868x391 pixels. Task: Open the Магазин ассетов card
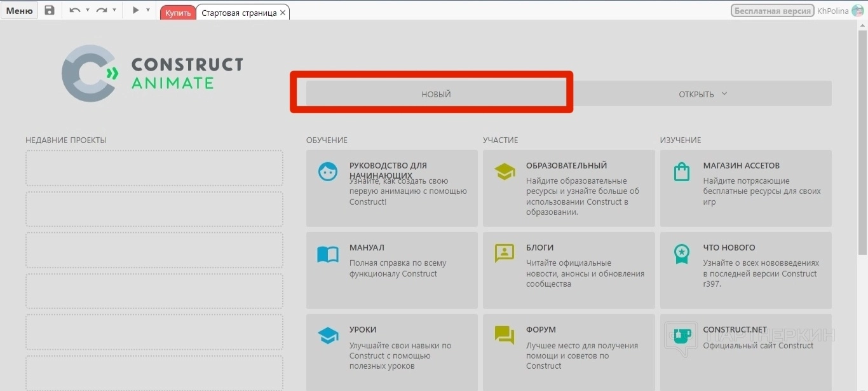click(x=746, y=188)
